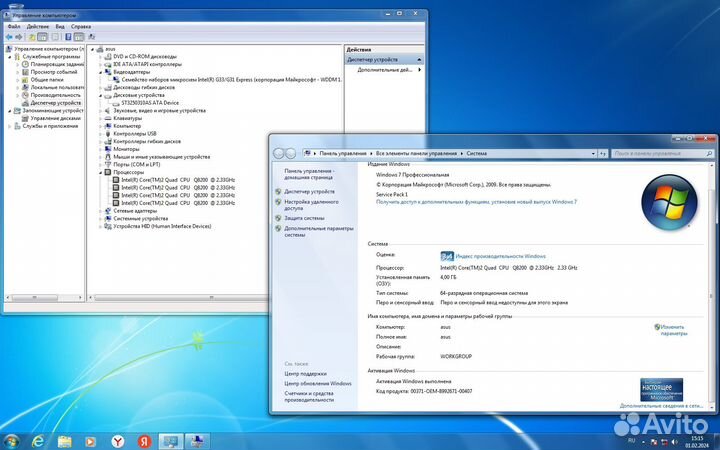Select the ST3250310AS ATA Device entry
Screen dimensions: 720x450
150,102
